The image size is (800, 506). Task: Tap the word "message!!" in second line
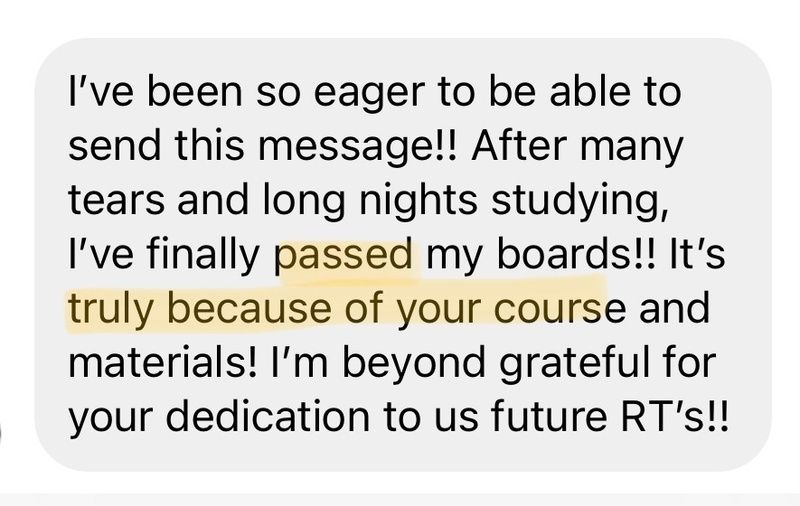360,147
